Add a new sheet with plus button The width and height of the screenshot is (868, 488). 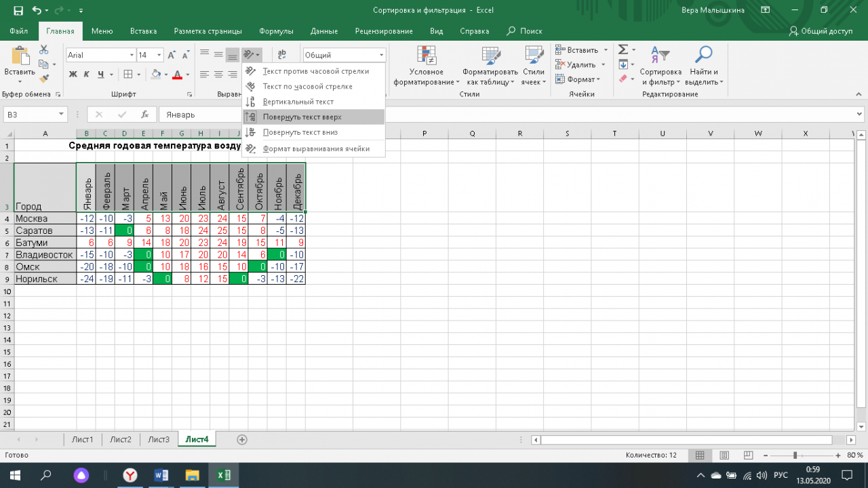coord(241,439)
